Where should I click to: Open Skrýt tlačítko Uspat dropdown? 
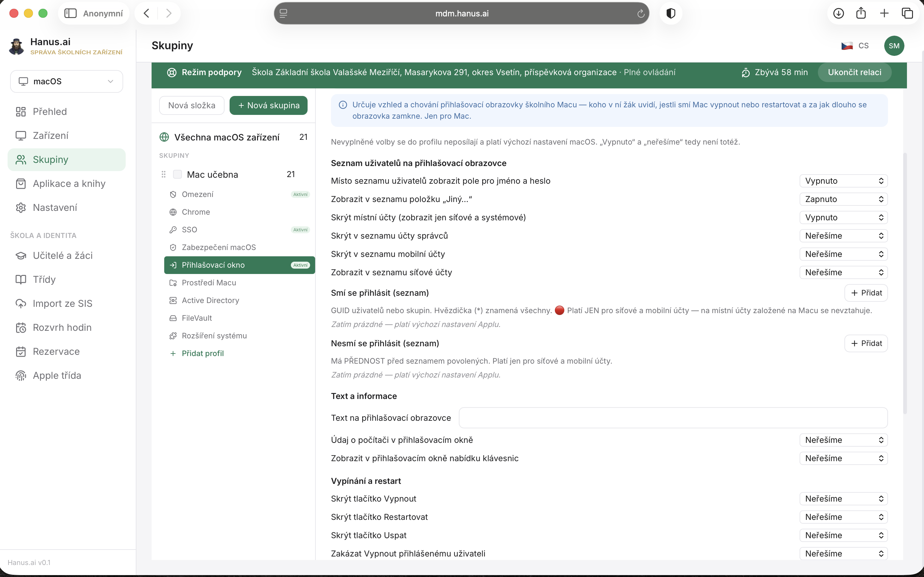843,535
